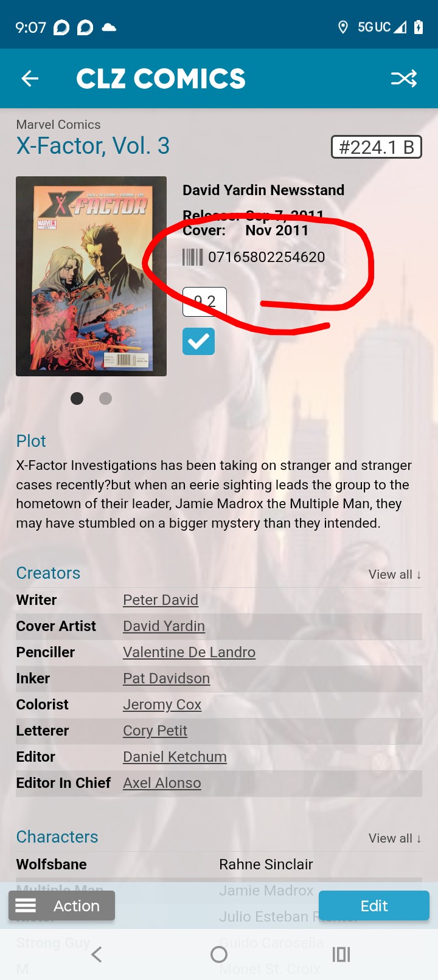438x980 pixels.
Task: Open cover artist David Yardin link
Action: tap(164, 626)
